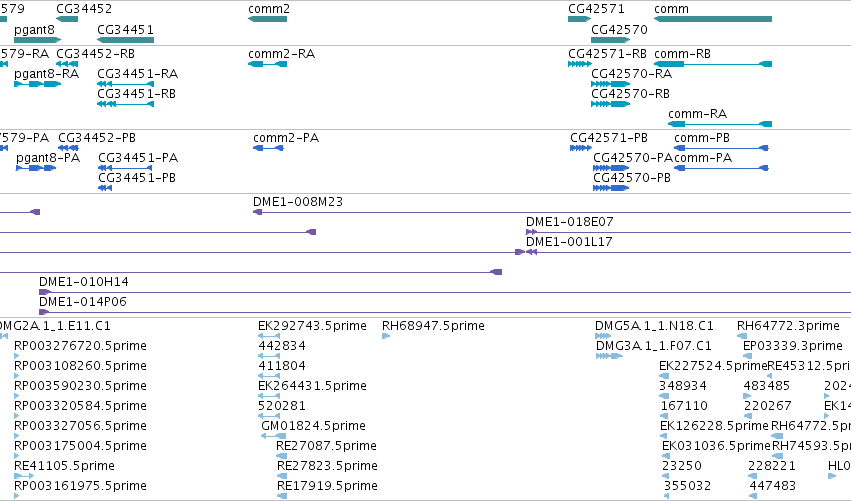Click the 167110 EST arrow

pyautogui.click(x=665, y=417)
